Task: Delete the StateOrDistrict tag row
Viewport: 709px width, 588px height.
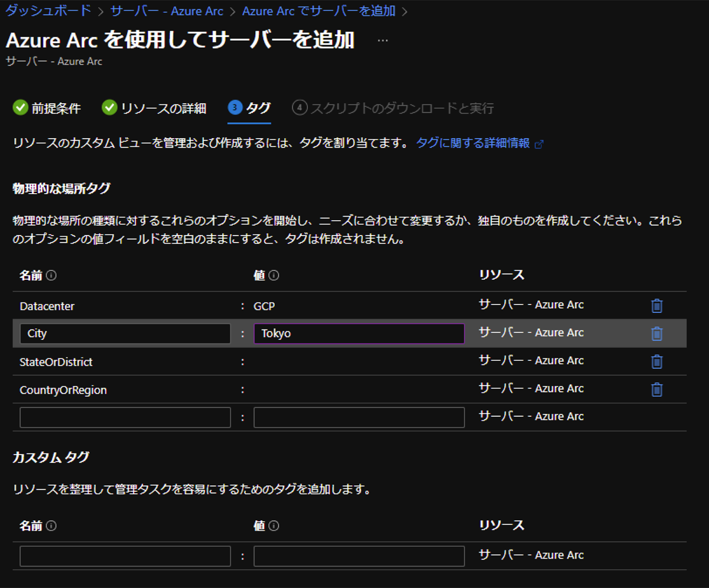Action: coord(656,361)
